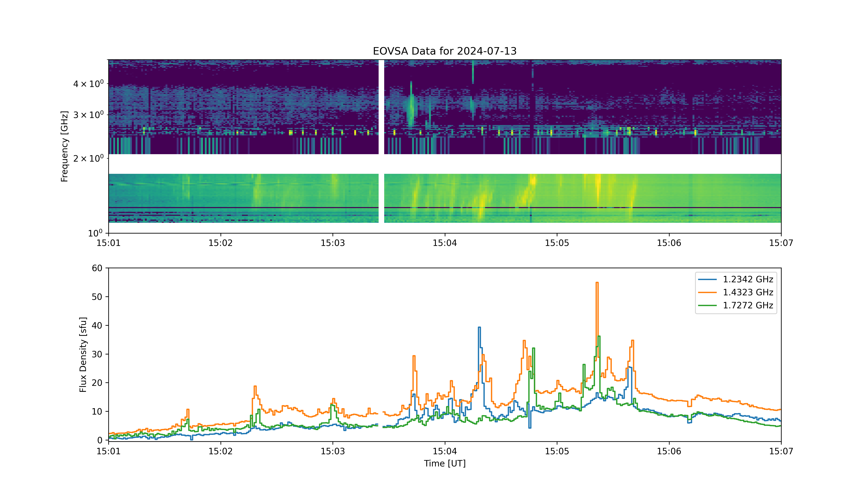This screenshot has width=868, height=496.
Task: Click the 15:07 tick under the flux plot
Action: 781,452
